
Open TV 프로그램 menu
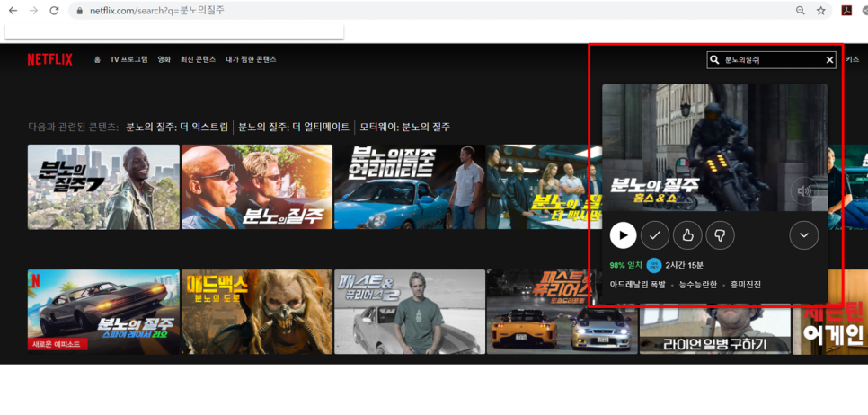pos(129,60)
